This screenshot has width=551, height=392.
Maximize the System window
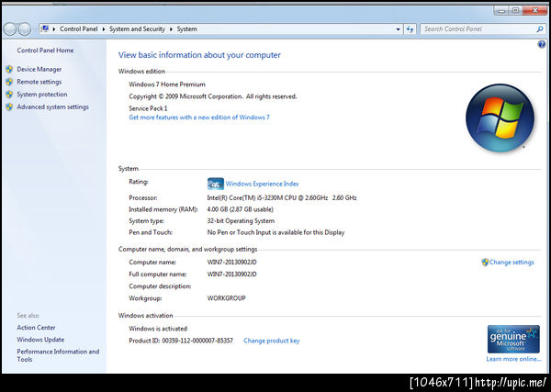click(x=515, y=10)
